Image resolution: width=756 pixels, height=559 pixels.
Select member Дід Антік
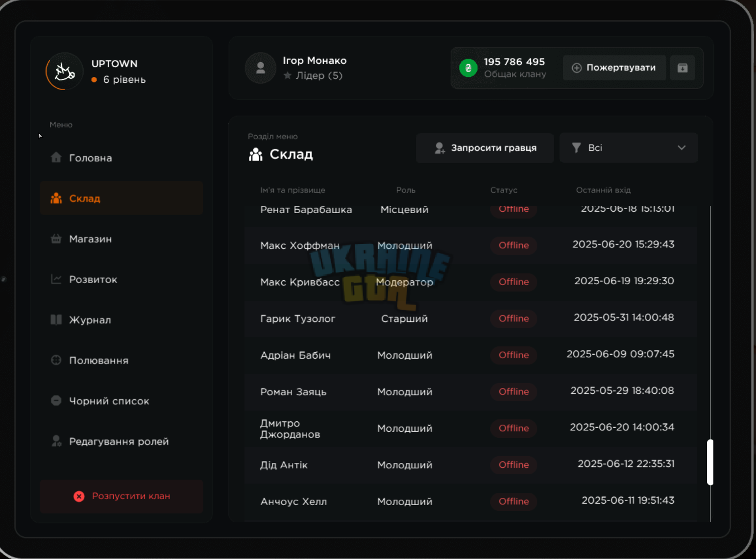pos(284,465)
